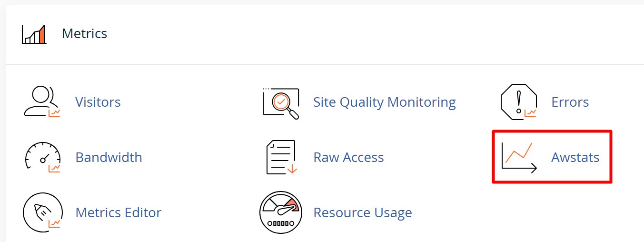The height and width of the screenshot is (242, 644).
Task: Collapse the Metrics section header
Action: [x=84, y=34]
